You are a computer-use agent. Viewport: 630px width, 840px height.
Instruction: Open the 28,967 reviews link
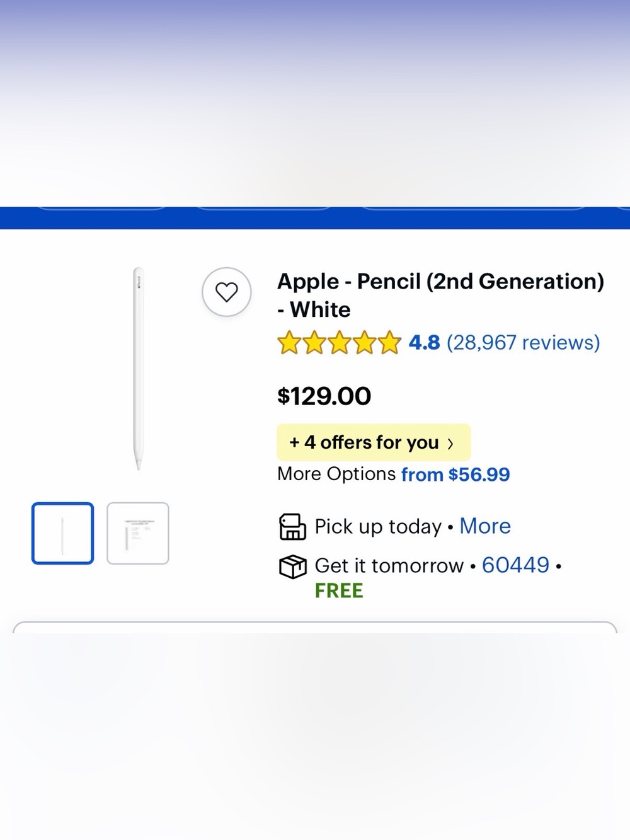pyautogui.click(x=523, y=342)
